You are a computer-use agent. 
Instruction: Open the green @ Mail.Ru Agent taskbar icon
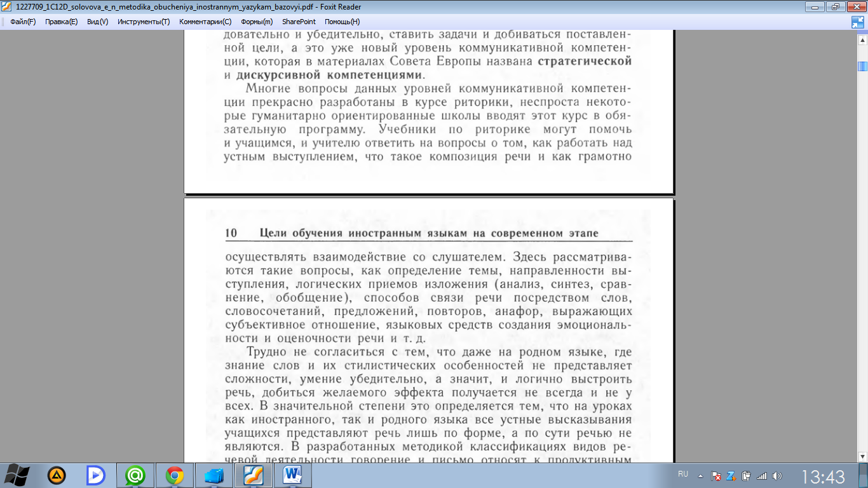pos(135,475)
